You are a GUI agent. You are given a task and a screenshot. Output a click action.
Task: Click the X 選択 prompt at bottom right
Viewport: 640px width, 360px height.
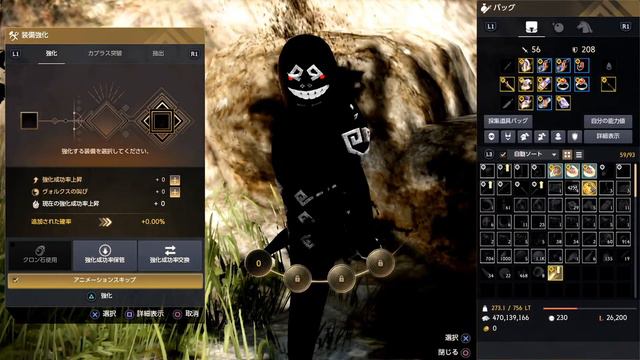tap(457, 338)
